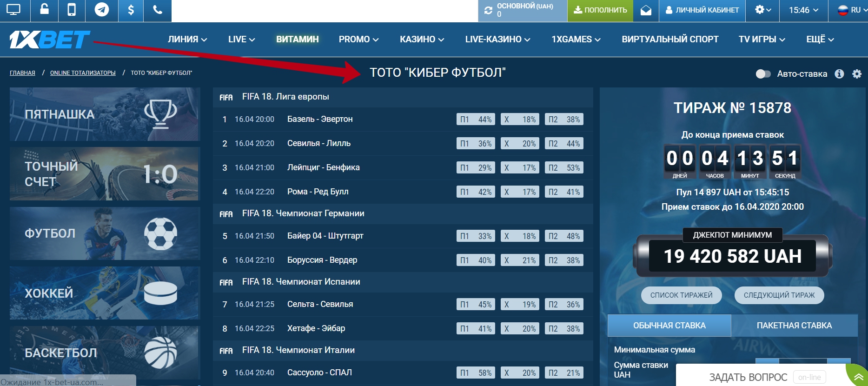The image size is (868, 386).
Task: Click the ПОПОЛНИТЬ deposit button
Action: (600, 10)
